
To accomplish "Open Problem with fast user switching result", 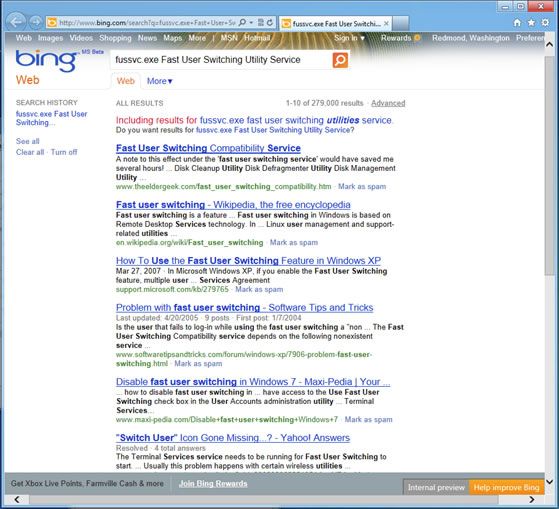I will pos(245,308).
